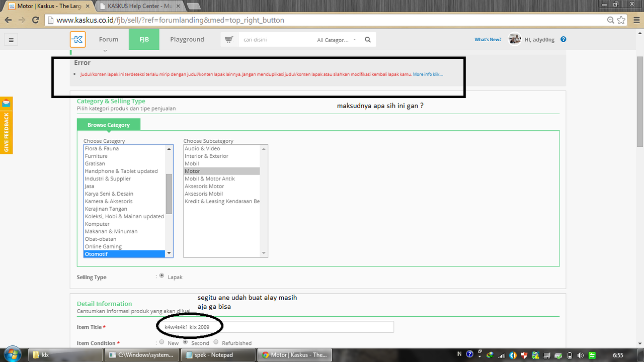The height and width of the screenshot is (362, 644).
Task: Switch to the KASKUS Help Center tab
Action: pos(139,6)
